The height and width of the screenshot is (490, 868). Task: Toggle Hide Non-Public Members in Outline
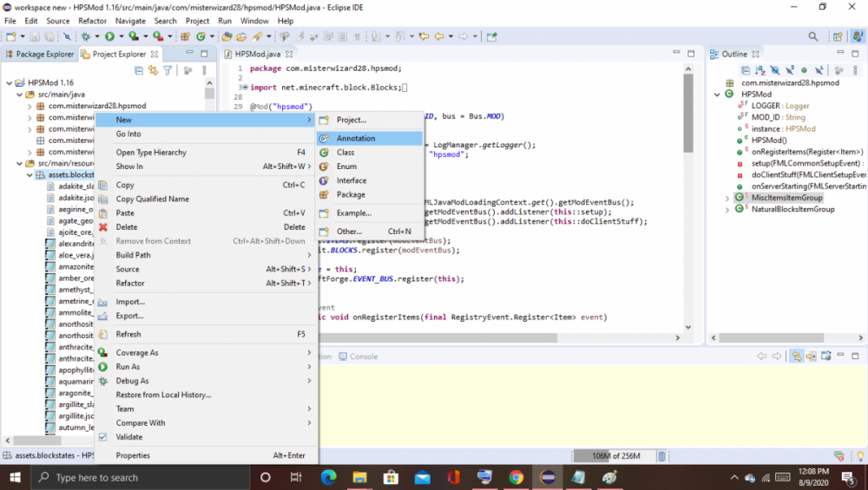pyautogui.click(x=804, y=70)
